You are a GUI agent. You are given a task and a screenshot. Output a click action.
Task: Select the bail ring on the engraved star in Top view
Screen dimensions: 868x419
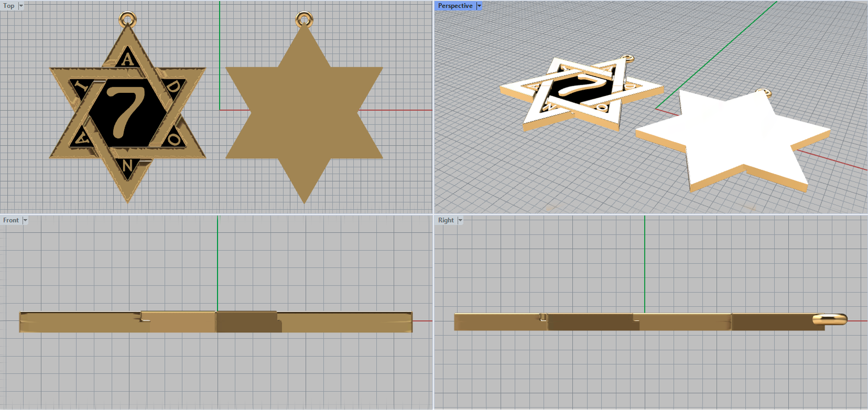point(127,20)
